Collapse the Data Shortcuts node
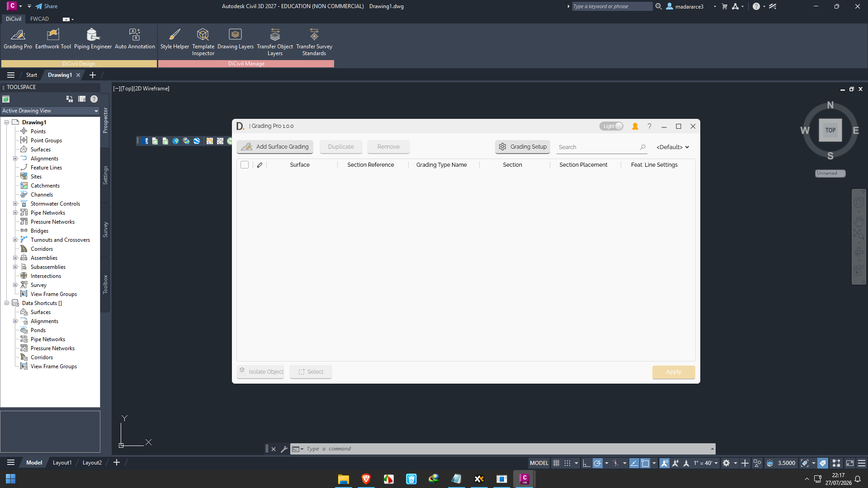The image size is (868, 488). [x=7, y=303]
